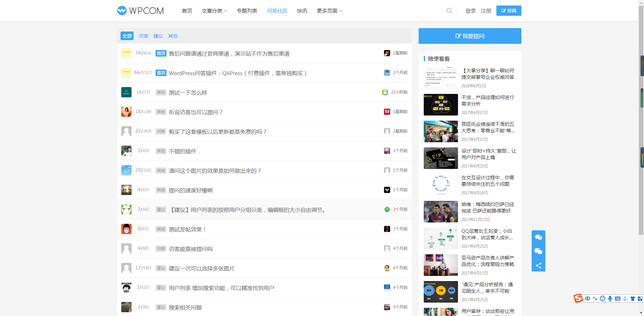Open 问答社区 navigation item
644x316 pixels.
(x=277, y=11)
